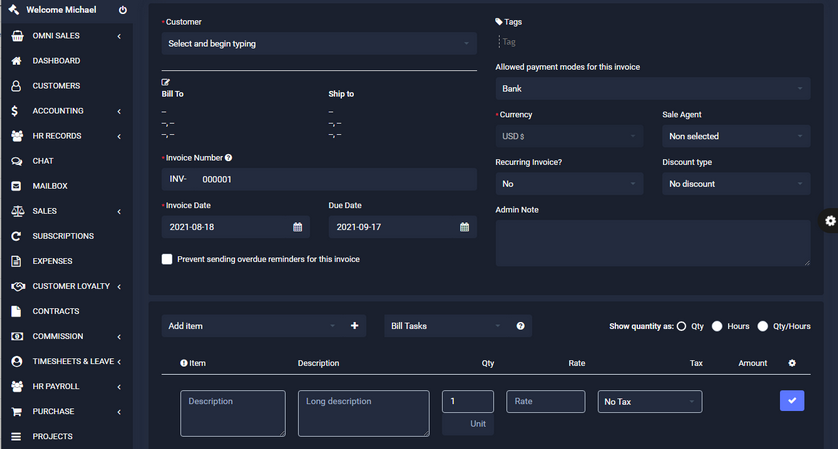
Task: Open the Invoice Date calendar icon
Action: coord(297,227)
